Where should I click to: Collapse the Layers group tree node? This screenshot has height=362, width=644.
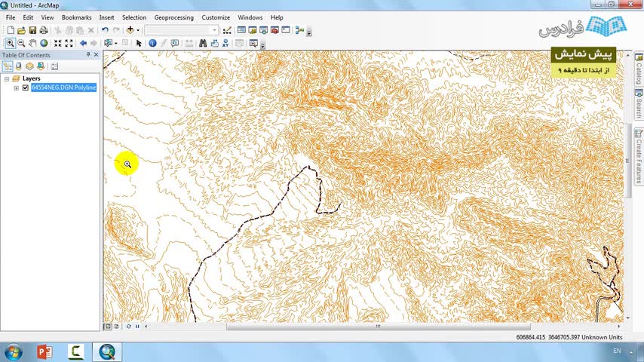point(7,78)
